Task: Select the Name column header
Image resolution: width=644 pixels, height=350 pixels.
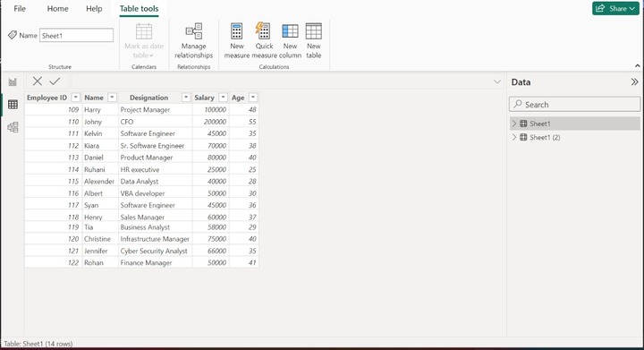Action: [94, 98]
